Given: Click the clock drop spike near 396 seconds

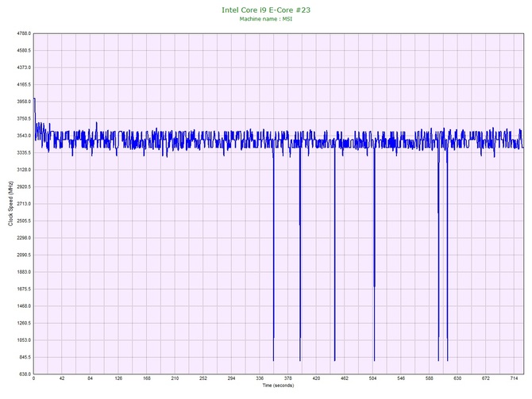Looking at the screenshot, I should click(x=300, y=255).
